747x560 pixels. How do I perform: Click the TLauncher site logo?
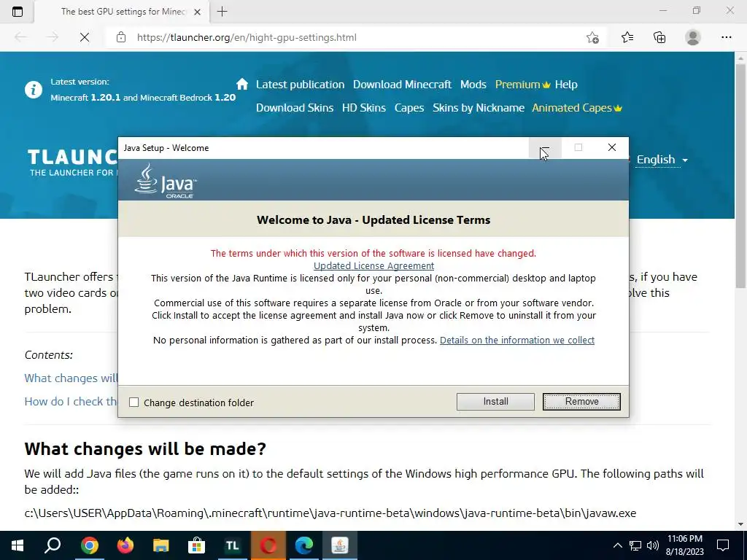72,162
